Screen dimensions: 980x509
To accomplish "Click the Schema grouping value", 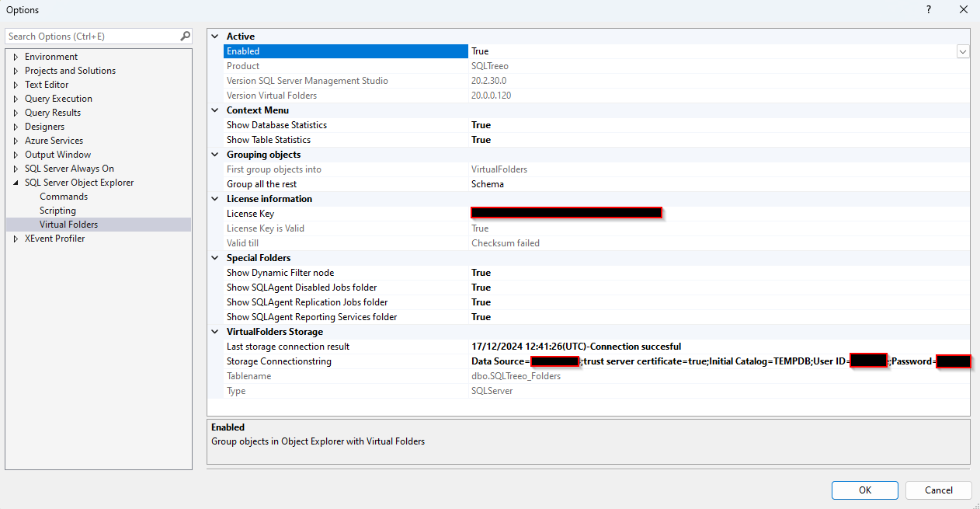I will [488, 184].
